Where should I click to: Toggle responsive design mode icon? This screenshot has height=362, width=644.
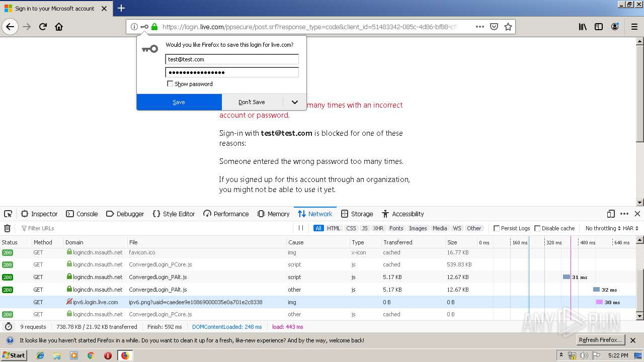(x=611, y=214)
